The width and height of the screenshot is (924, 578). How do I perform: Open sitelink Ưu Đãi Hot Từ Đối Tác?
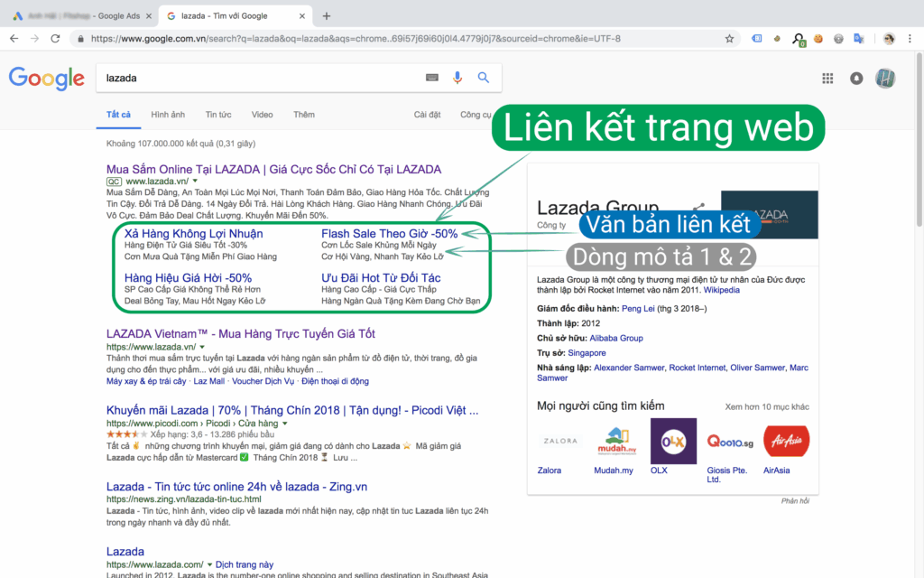381,278
